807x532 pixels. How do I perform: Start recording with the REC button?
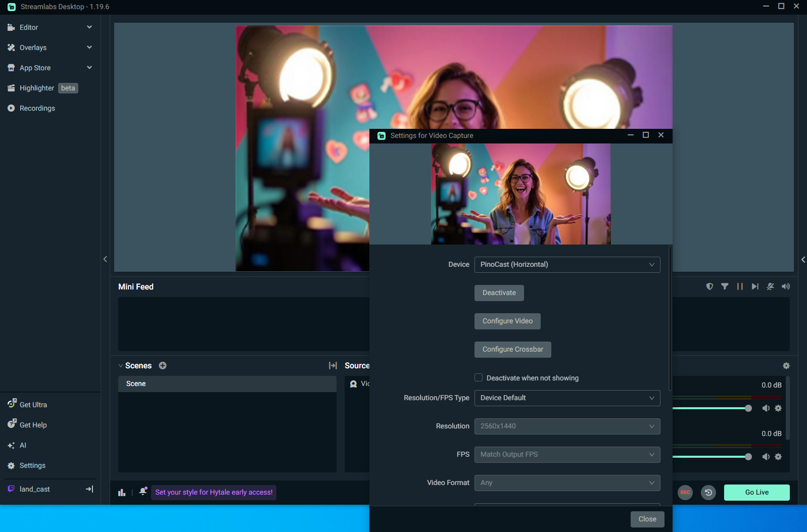click(x=685, y=493)
